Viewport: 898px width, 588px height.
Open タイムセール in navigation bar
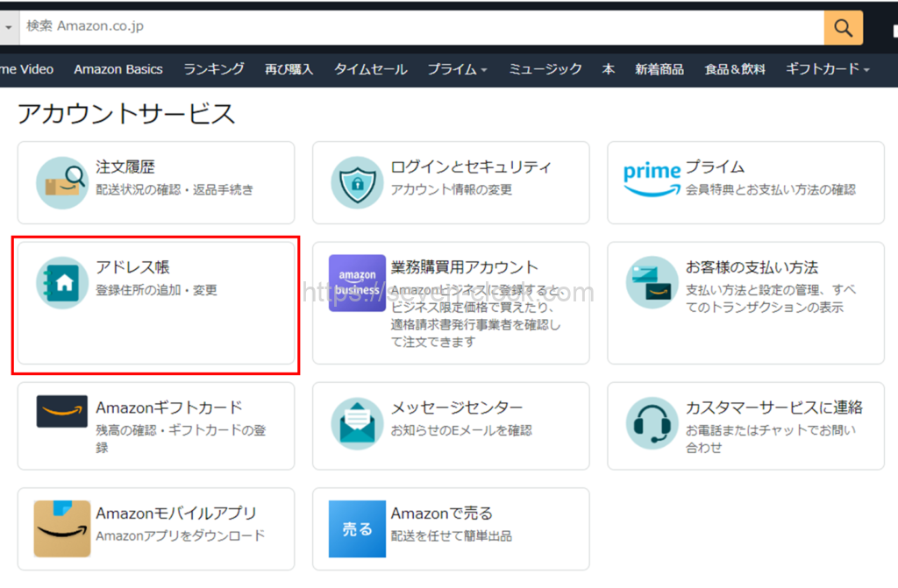pyautogui.click(x=371, y=69)
